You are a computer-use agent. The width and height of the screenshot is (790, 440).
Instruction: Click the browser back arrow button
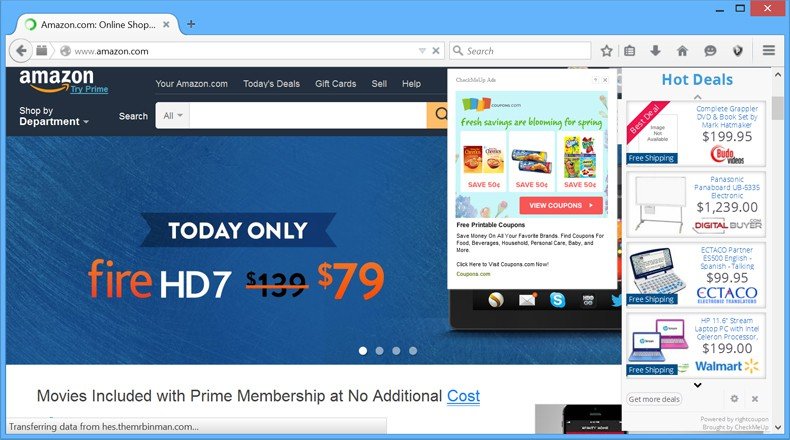point(21,50)
